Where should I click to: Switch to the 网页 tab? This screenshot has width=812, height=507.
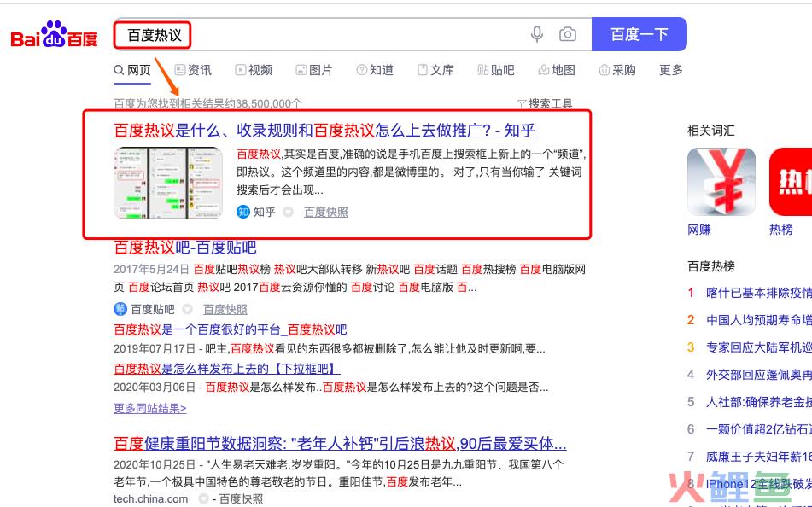(x=132, y=70)
